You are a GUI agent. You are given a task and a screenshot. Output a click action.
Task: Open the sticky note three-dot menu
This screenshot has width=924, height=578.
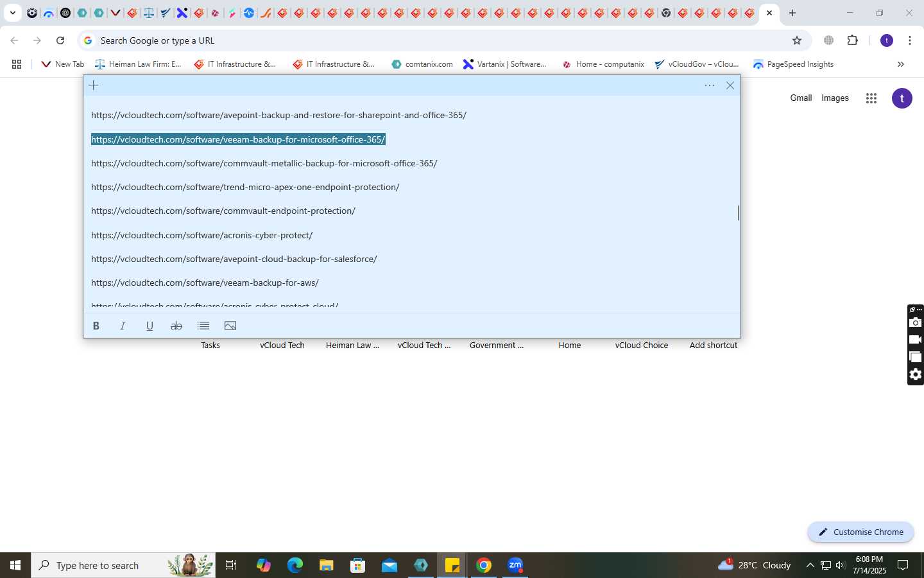point(710,85)
